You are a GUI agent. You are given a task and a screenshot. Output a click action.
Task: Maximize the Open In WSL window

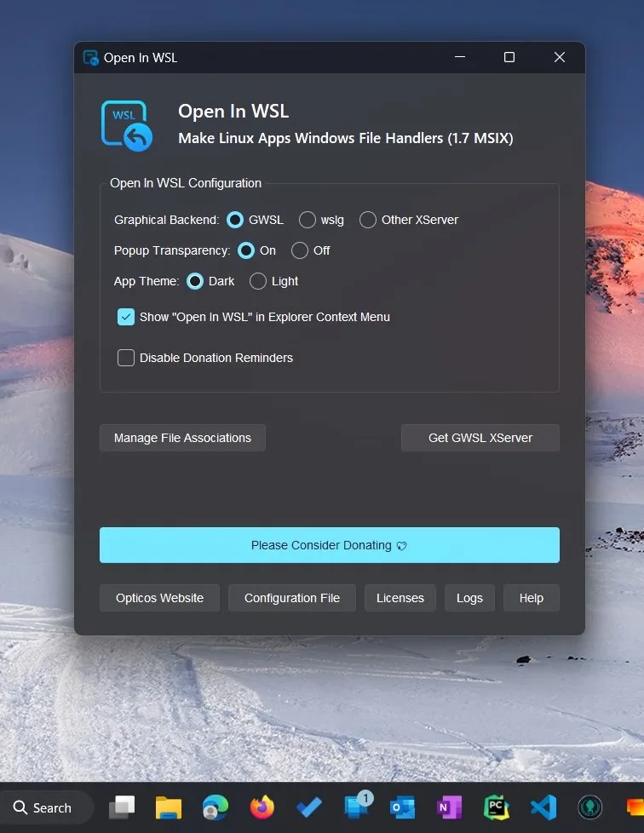pos(509,57)
